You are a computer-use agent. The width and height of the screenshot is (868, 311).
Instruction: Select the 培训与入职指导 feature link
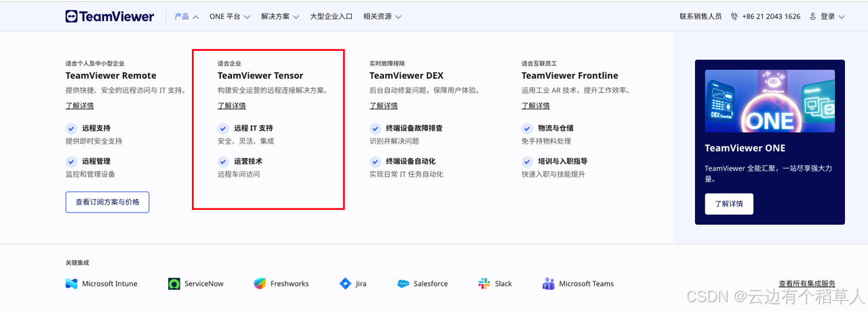point(563,161)
